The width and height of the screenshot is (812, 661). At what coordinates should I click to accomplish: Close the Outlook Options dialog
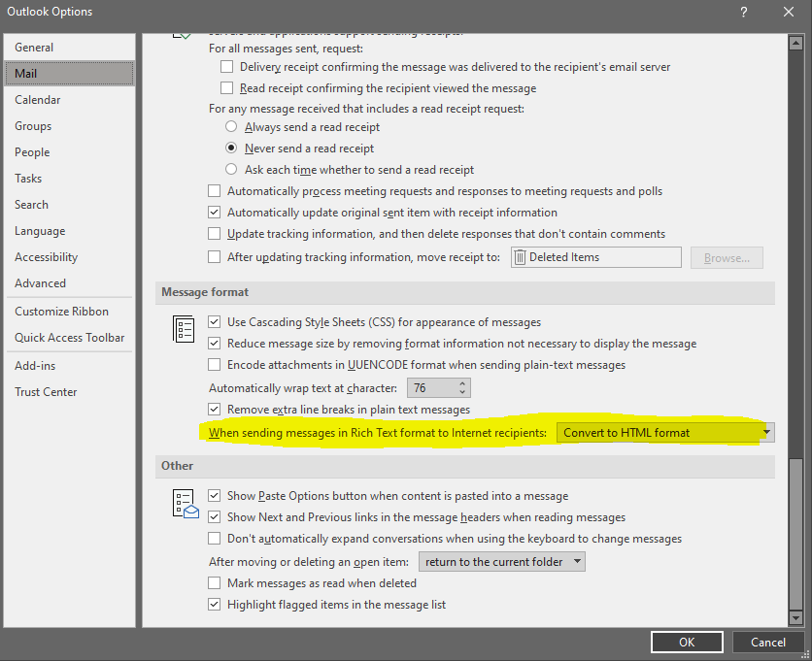point(788,12)
